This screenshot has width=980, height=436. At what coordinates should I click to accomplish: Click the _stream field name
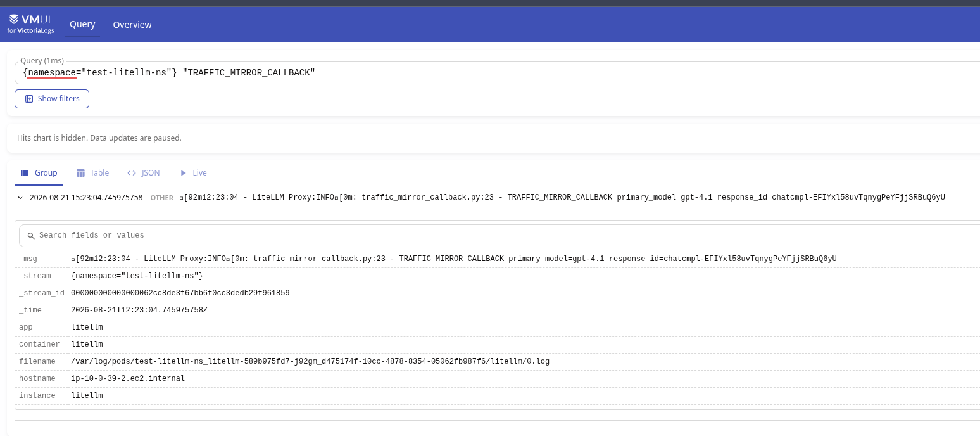click(35, 276)
